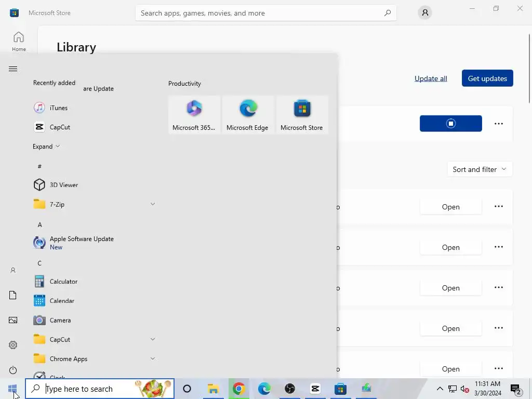Screen dimensions: 532x399
Task: Open Power options in Start sidebar
Action: click(13, 370)
